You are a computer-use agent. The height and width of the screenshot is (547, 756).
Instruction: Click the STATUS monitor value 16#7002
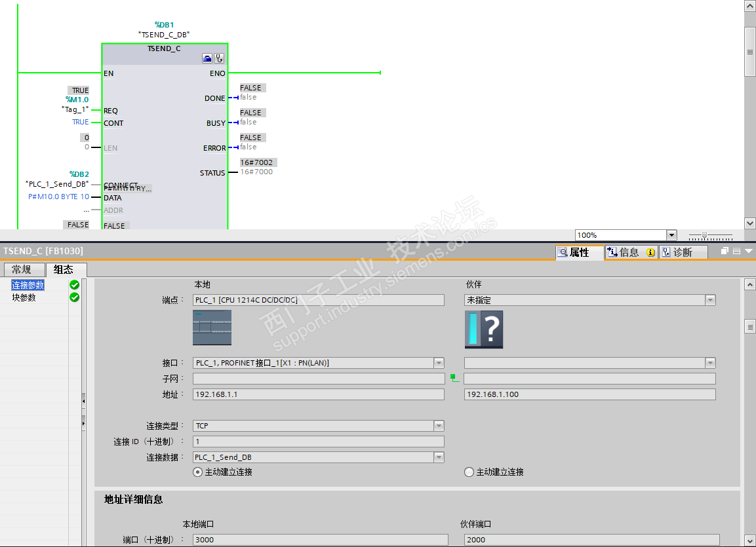[257, 162]
